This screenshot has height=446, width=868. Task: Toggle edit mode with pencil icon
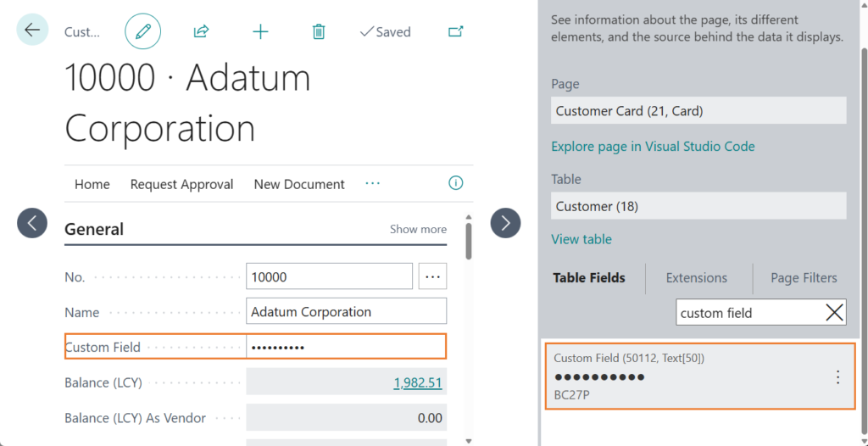tap(142, 31)
